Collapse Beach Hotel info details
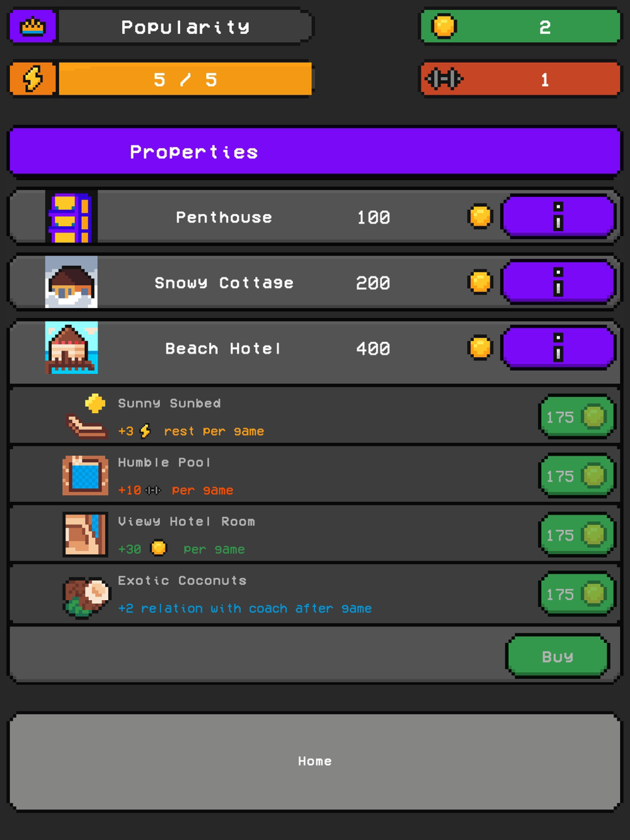Image resolution: width=630 pixels, height=840 pixels. click(558, 347)
